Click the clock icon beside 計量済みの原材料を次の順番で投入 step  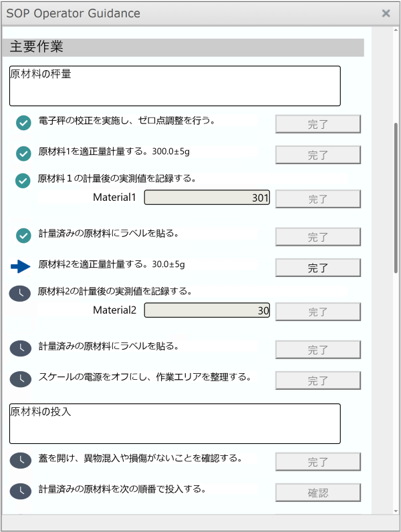click(x=21, y=491)
